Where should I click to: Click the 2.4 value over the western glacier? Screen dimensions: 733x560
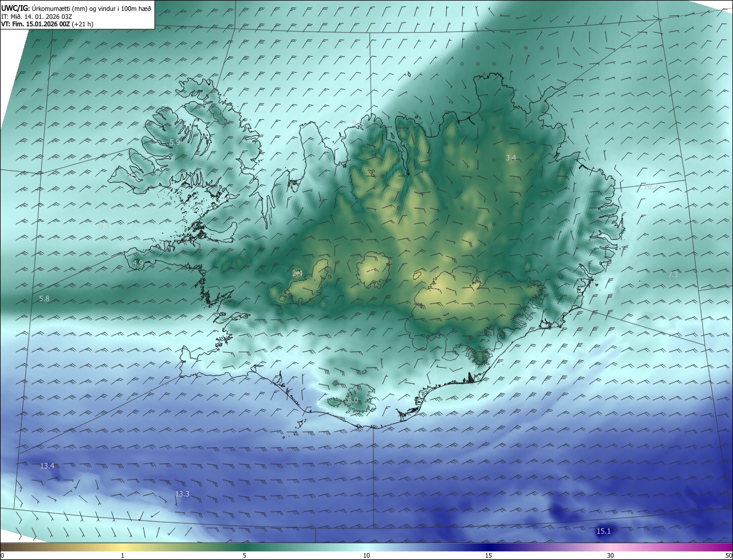pyautogui.click(x=297, y=274)
